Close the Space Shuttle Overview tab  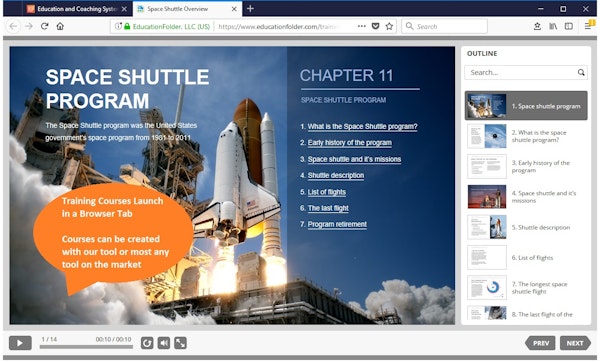point(234,9)
